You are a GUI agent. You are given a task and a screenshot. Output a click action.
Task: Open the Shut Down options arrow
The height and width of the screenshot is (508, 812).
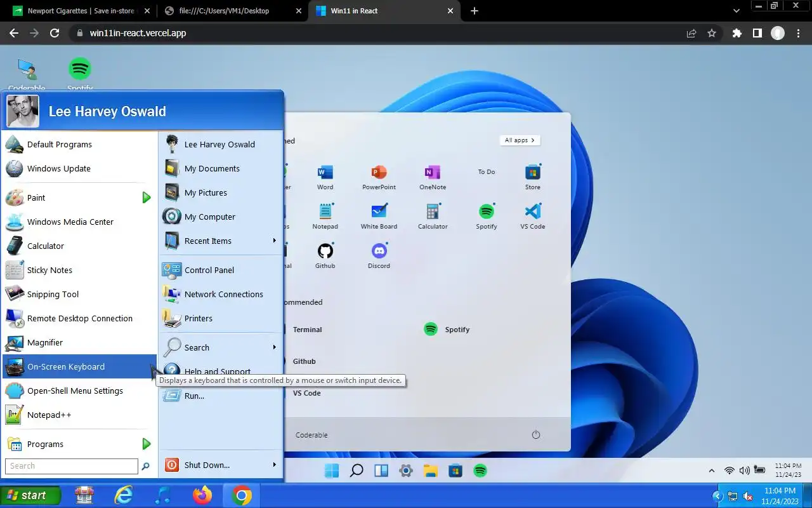pos(274,465)
